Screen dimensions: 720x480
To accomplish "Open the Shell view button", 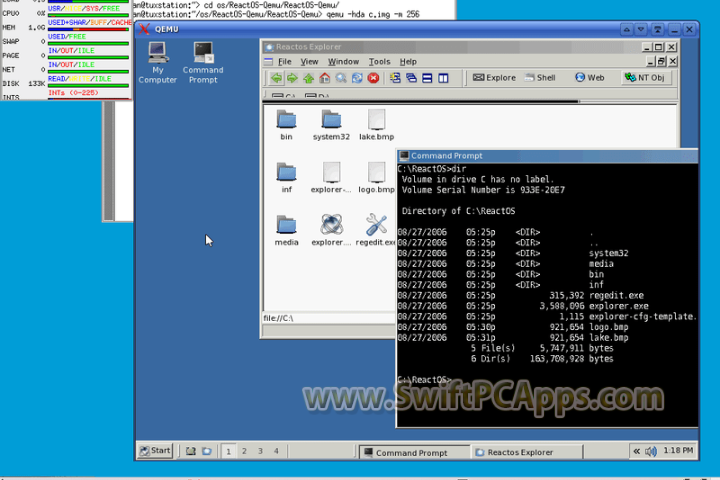I will [541, 78].
